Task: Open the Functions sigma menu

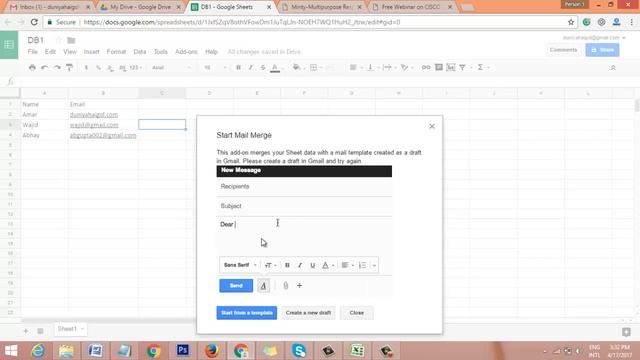Action: [x=480, y=67]
